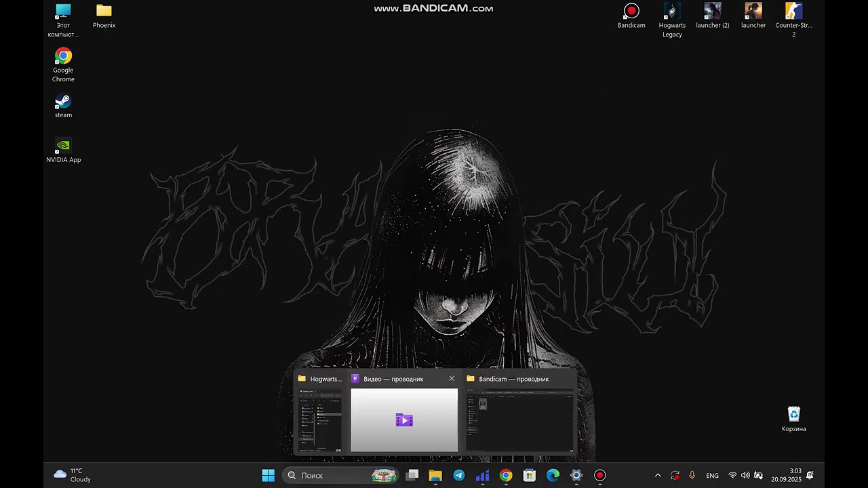Switch the ENG input language indicator
868x488 pixels.
pos(712,476)
